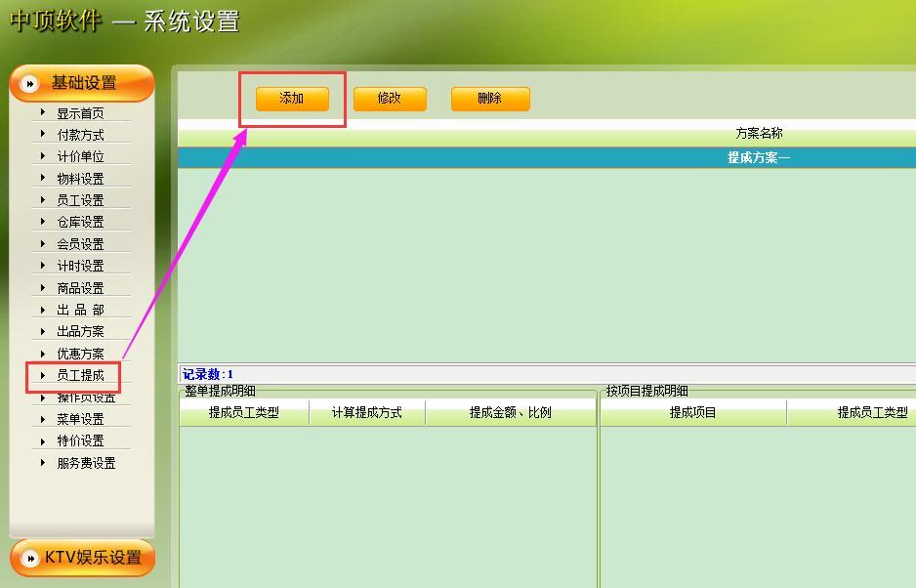
Task: Click the arrow bullet beside 特价设置
Action: click(x=43, y=441)
